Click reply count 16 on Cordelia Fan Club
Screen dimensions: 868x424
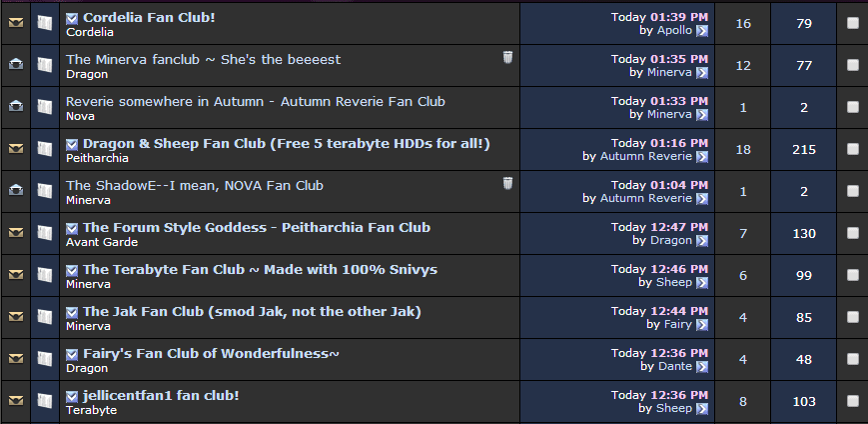pos(743,24)
